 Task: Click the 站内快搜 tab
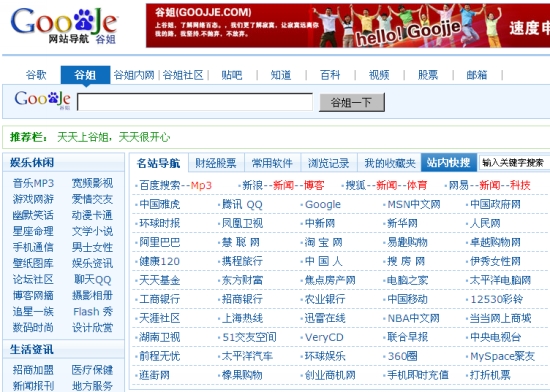tap(449, 162)
